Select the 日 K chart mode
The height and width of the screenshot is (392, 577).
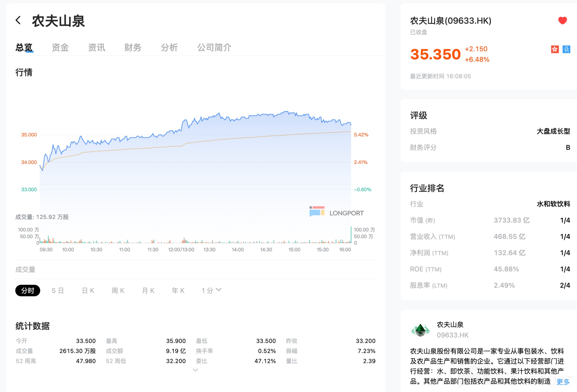88,290
